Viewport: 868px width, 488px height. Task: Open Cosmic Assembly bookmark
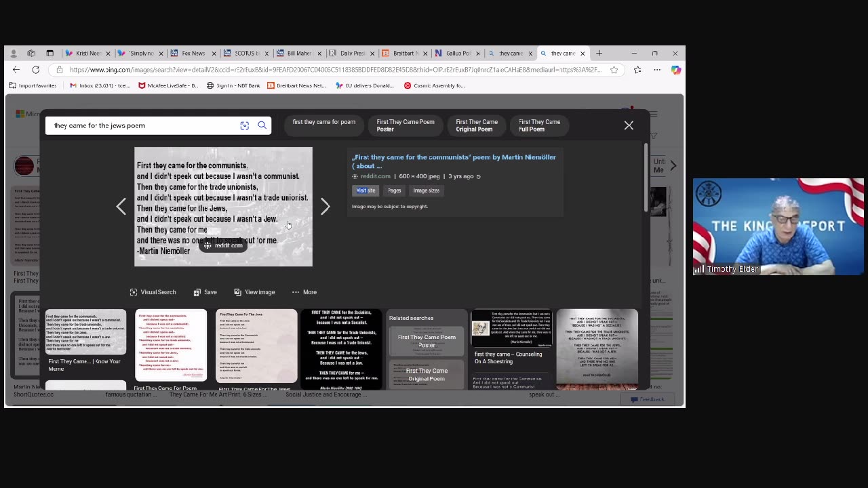pyautogui.click(x=435, y=85)
